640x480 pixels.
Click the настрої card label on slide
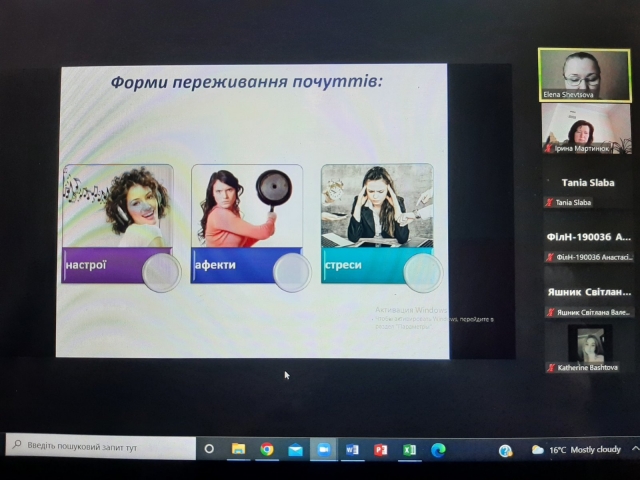click(86, 265)
